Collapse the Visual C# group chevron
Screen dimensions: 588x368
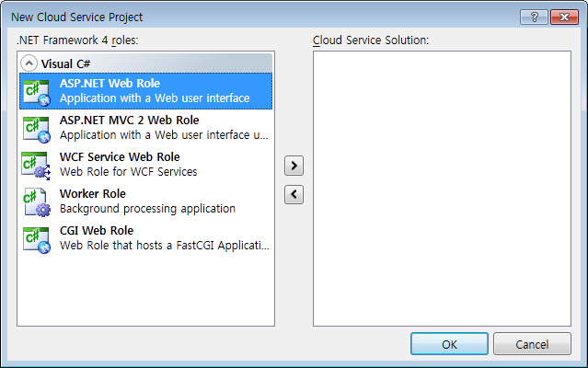pos(29,63)
